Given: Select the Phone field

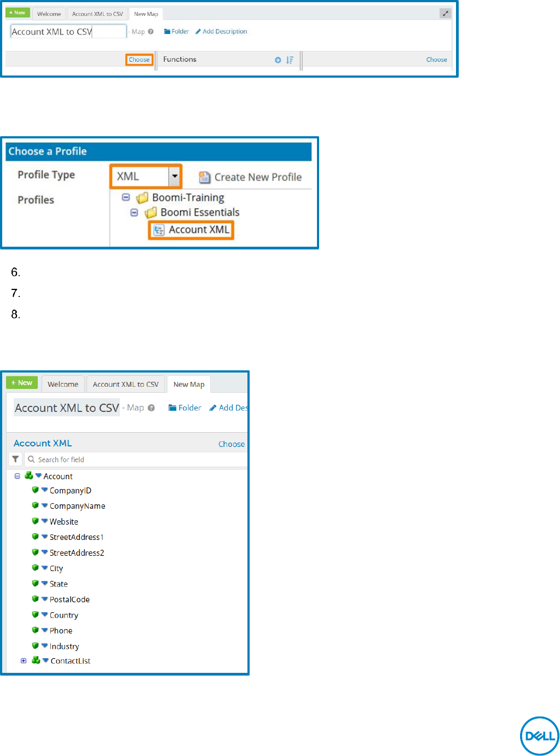Looking at the screenshot, I should pos(61,631).
